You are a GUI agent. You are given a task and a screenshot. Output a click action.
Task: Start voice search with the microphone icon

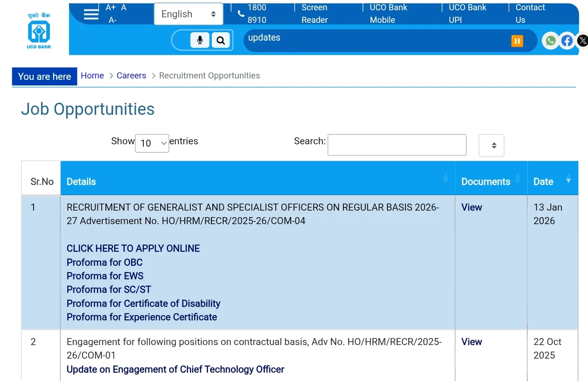tap(200, 41)
